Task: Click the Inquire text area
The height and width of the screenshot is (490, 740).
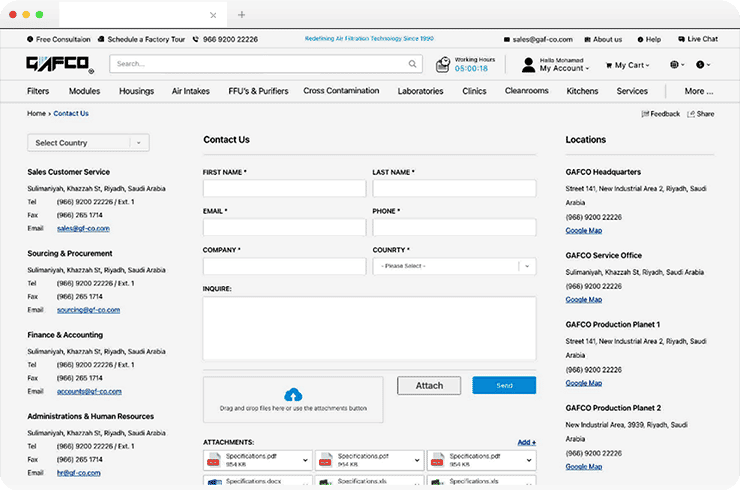Action: pyautogui.click(x=370, y=329)
